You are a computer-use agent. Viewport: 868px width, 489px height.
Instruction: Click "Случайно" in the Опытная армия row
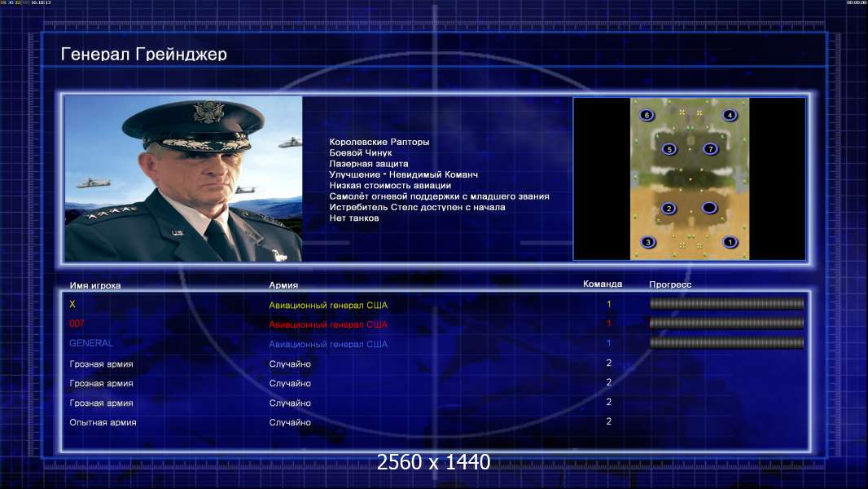pos(290,422)
